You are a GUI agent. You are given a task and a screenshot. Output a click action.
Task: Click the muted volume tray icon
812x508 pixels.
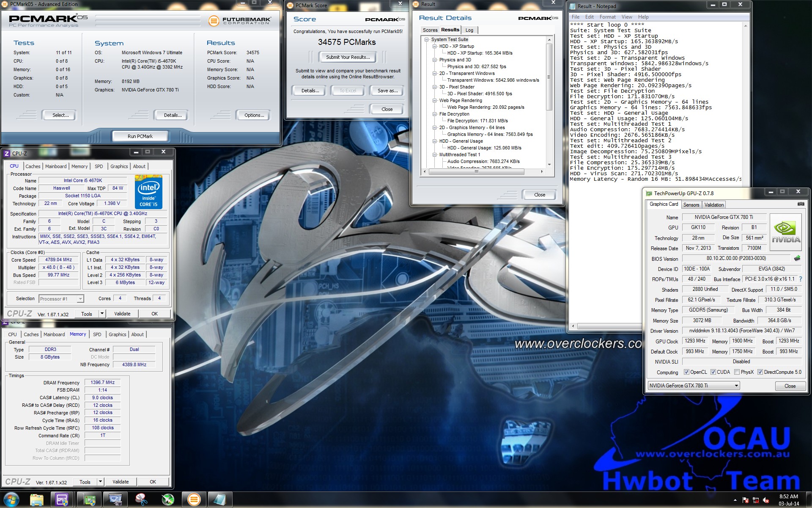[766, 500]
